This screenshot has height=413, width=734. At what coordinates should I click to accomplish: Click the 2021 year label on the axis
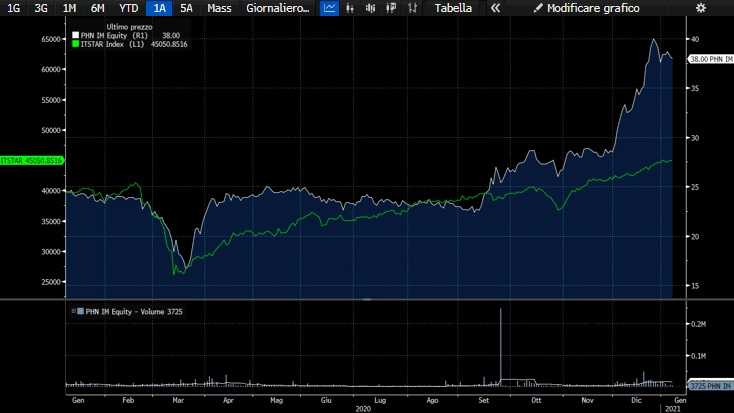(x=673, y=409)
